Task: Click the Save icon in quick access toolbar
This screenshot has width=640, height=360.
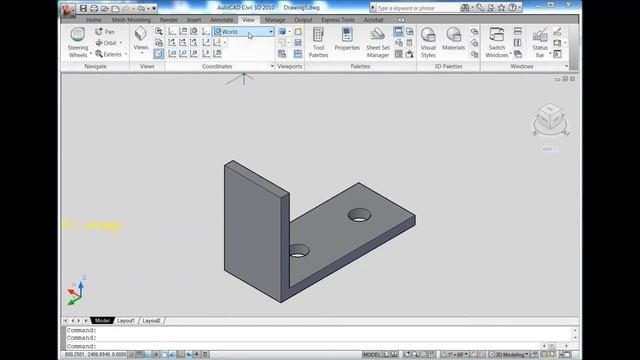Action: coord(83,8)
